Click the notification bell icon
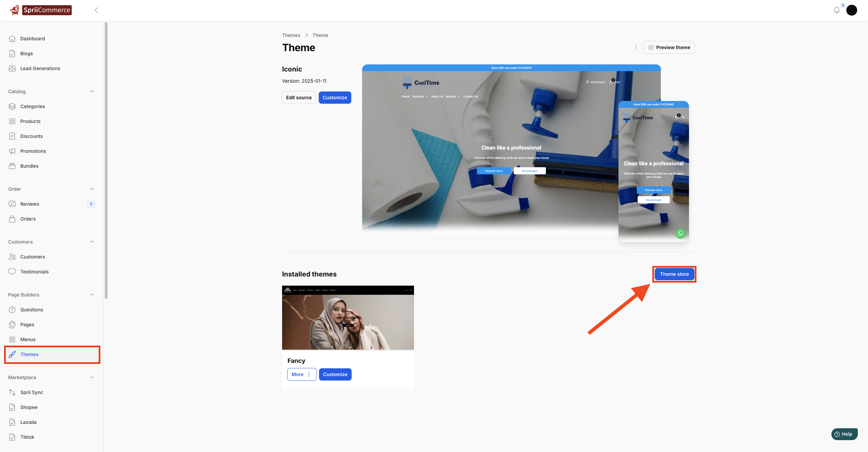This screenshot has height=452, width=868. (x=836, y=10)
